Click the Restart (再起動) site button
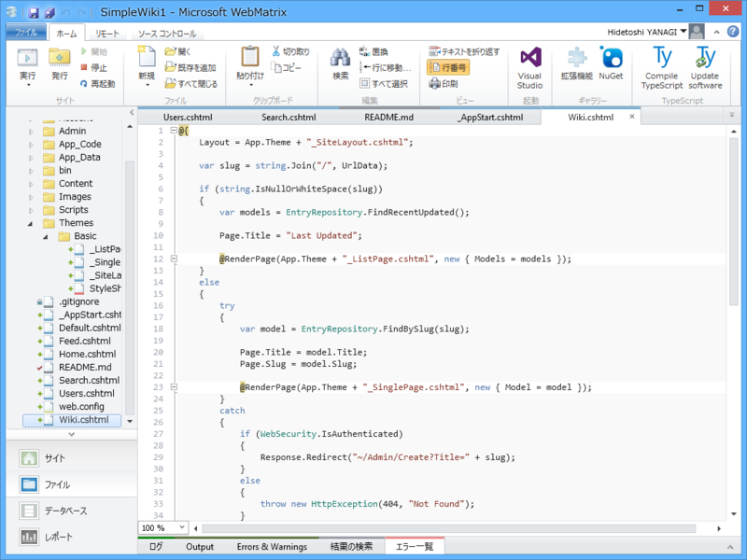This screenshot has height=560, width=747. 98,84
